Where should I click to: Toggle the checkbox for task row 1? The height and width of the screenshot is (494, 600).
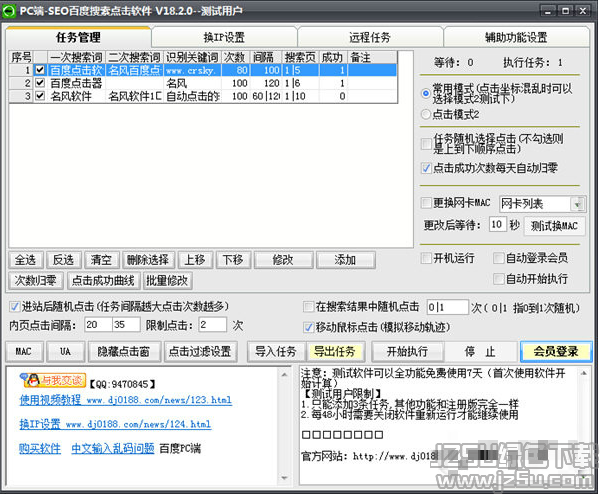[40, 71]
